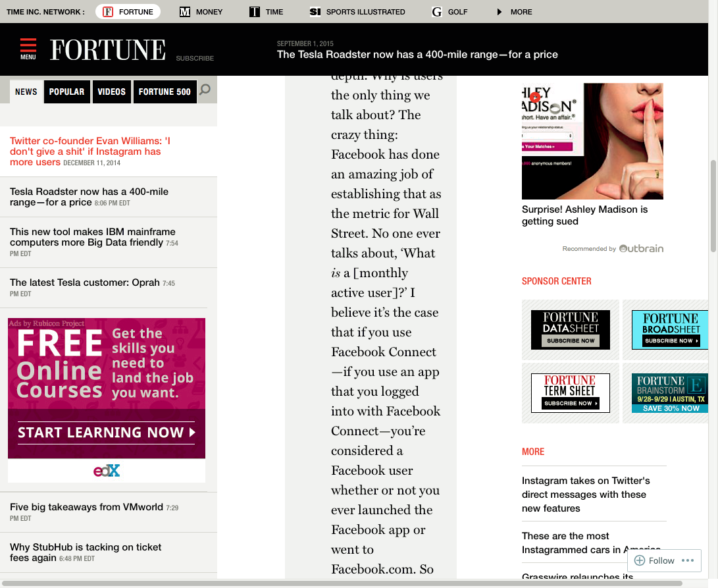Expand the MORE arrow in network bar
The width and height of the screenshot is (718, 588).
tap(500, 12)
